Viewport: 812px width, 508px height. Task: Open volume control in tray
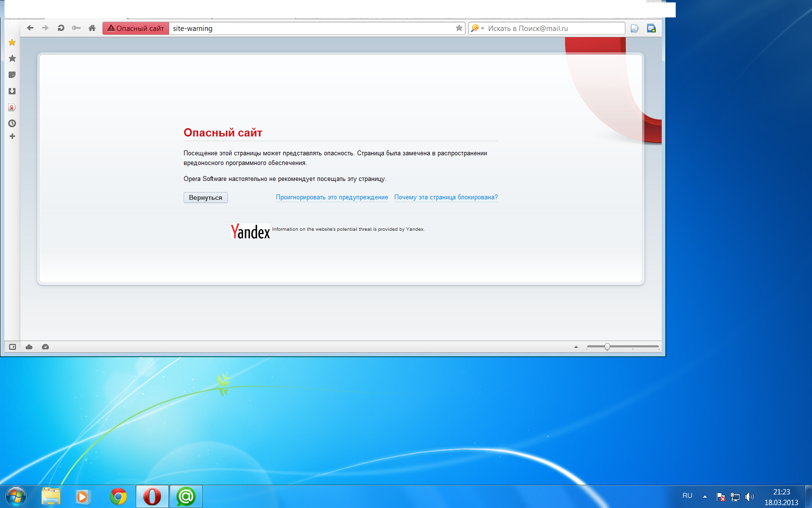pyautogui.click(x=750, y=497)
